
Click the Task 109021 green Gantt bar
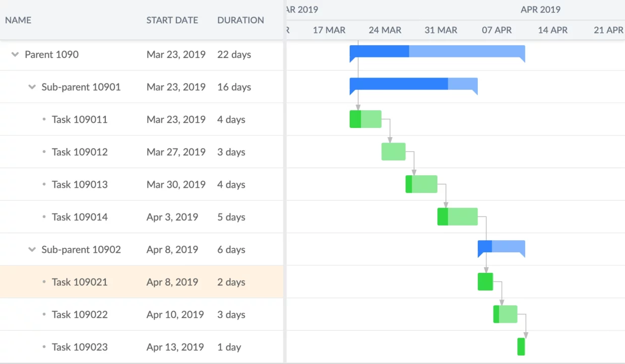click(x=485, y=281)
